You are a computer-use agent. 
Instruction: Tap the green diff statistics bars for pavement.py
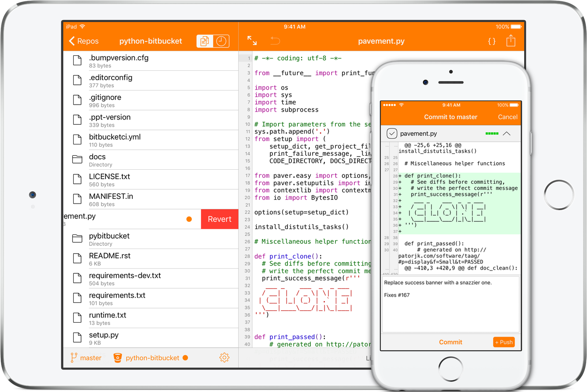tap(492, 133)
